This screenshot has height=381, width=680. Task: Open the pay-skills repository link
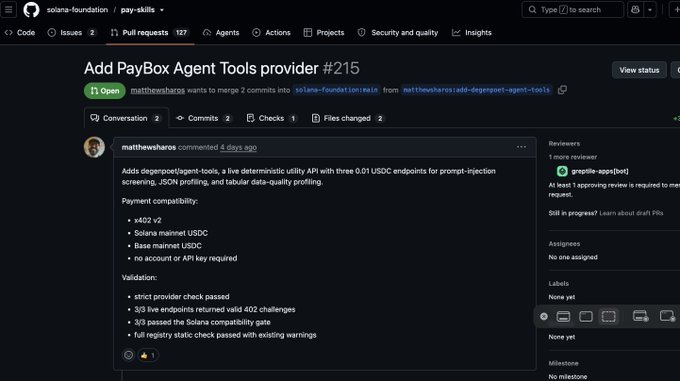[x=137, y=10]
